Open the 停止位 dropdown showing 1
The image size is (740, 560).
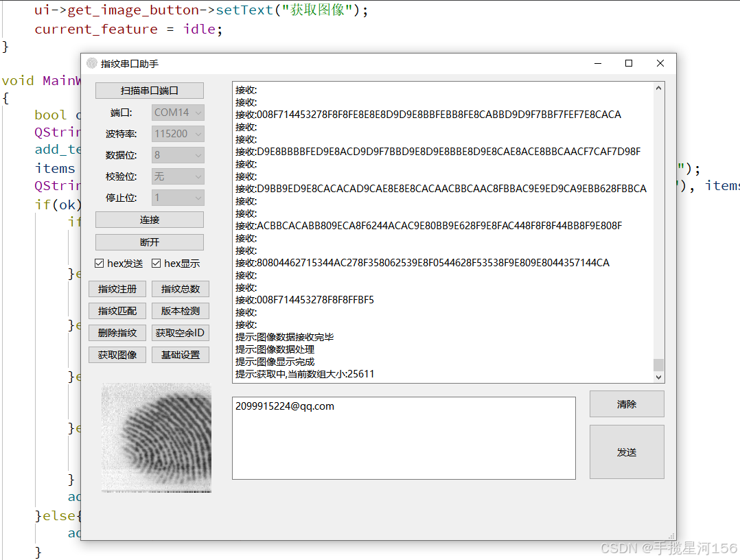point(178,198)
